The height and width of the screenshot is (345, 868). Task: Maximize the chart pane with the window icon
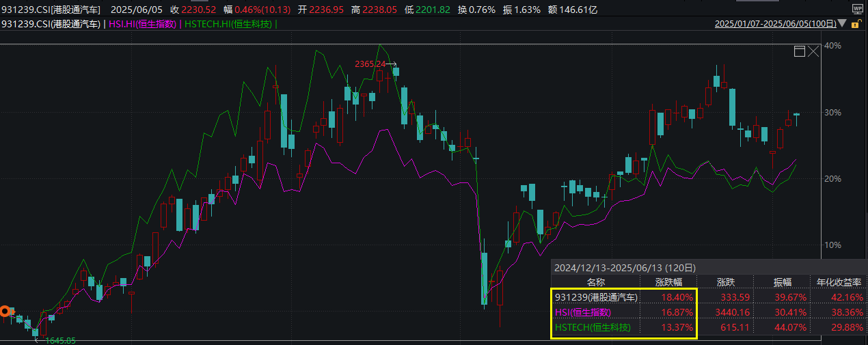click(800, 51)
